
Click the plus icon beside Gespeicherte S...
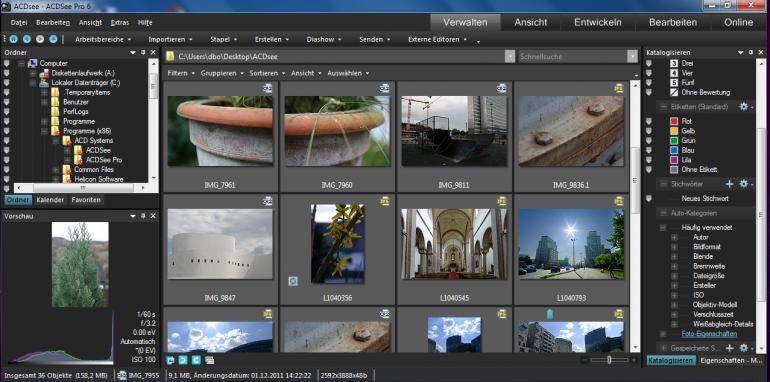tap(729, 348)
